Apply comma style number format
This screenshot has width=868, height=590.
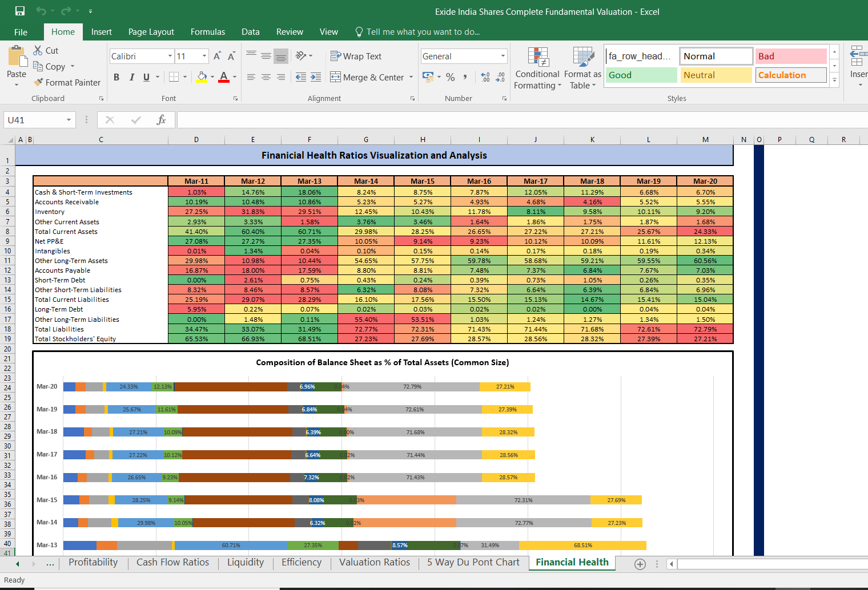click(x=465, y=77)
